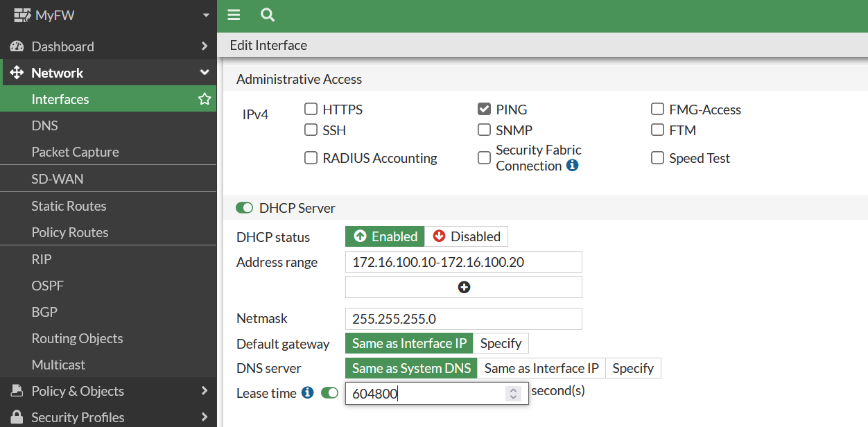The height and width of the screenshot is (427, 868).
Task: Add address range with the plus icon
Action: click(x=464, y=287)
